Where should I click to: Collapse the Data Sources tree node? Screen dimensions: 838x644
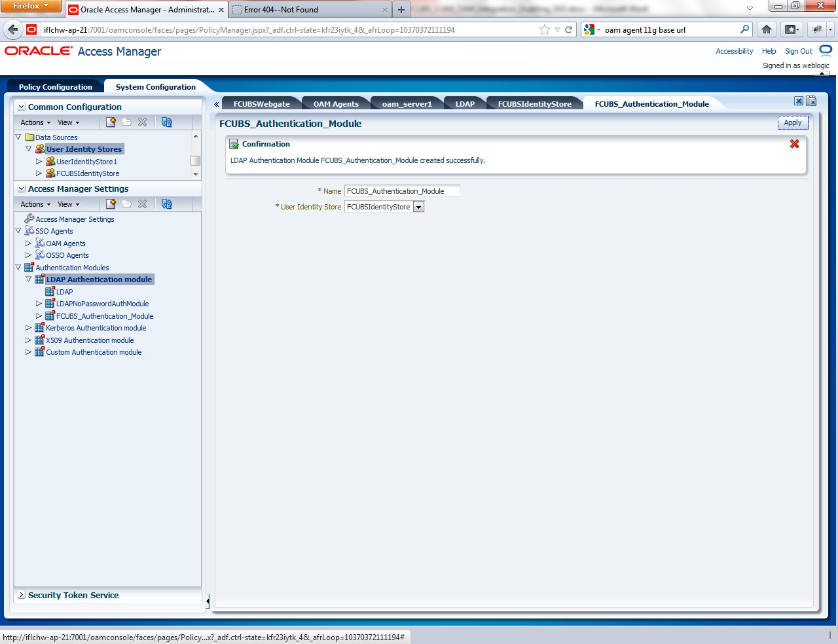click(18, 137)
